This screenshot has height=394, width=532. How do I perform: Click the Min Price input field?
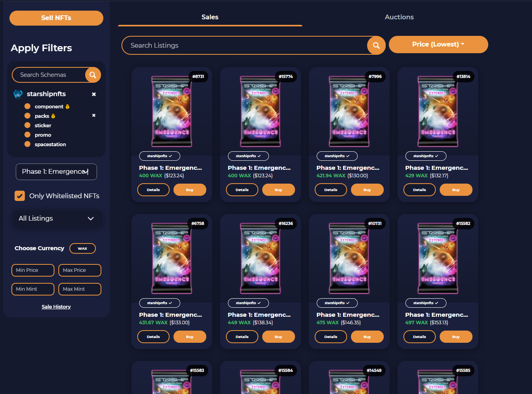click(x=33, y=270)
